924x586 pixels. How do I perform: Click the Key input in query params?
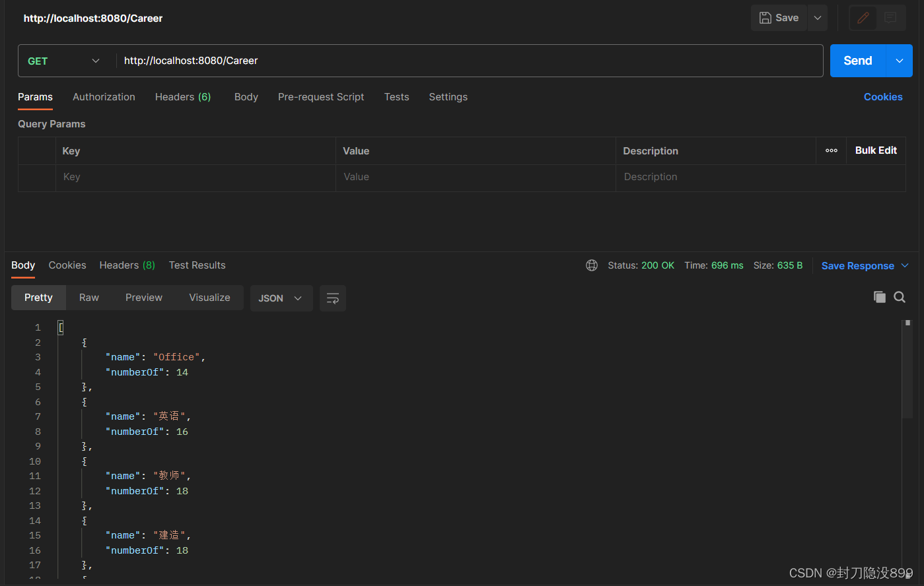[x=195, y=177]
